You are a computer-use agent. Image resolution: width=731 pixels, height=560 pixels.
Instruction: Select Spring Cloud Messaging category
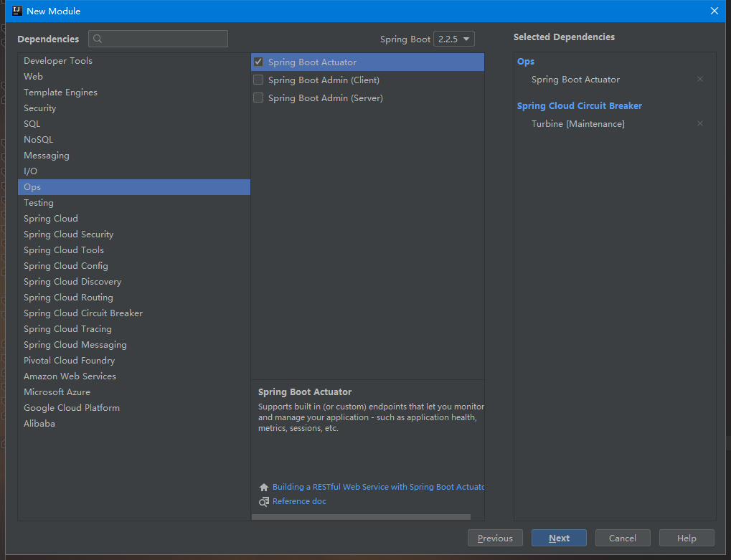pos(134,345)
